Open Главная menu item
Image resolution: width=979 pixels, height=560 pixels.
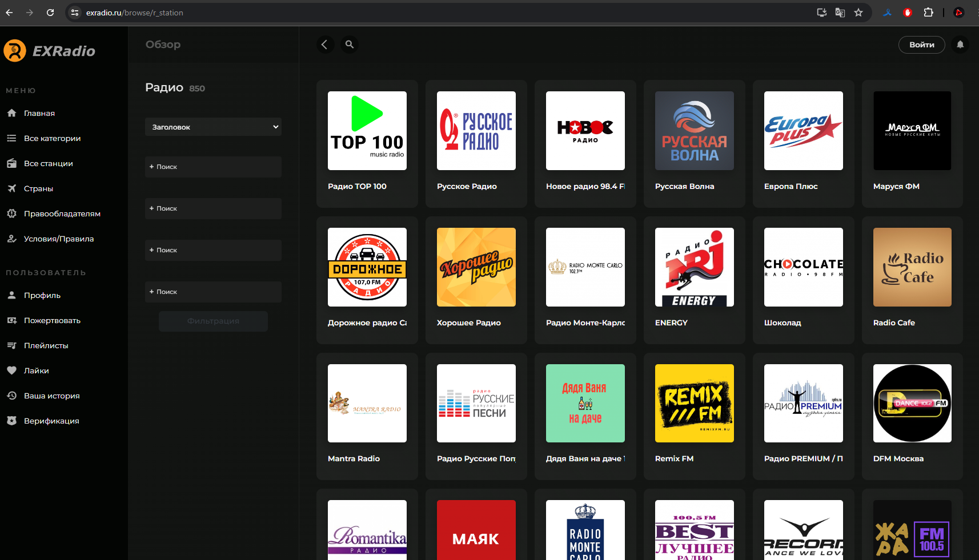tap(39, 113)
